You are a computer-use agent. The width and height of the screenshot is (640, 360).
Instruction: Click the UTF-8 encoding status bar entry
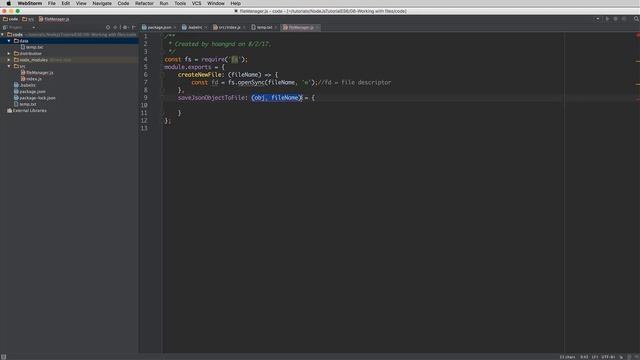608,357
